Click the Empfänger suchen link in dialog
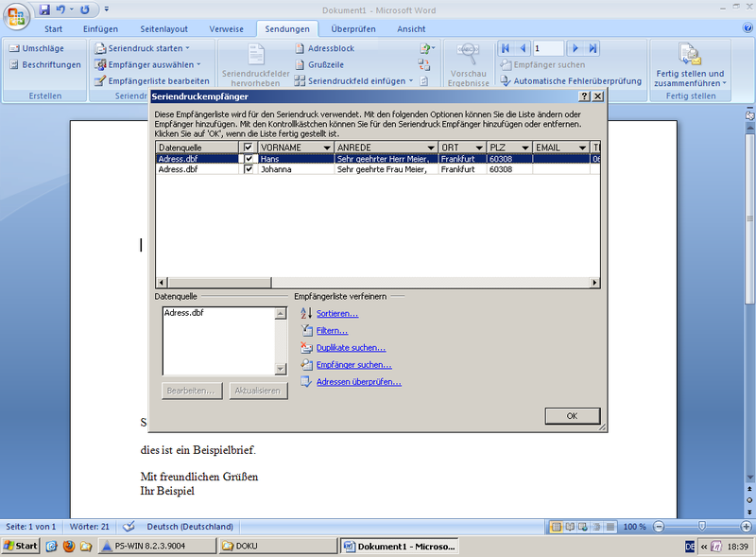 pyautogui.click(x=353, y=364)
